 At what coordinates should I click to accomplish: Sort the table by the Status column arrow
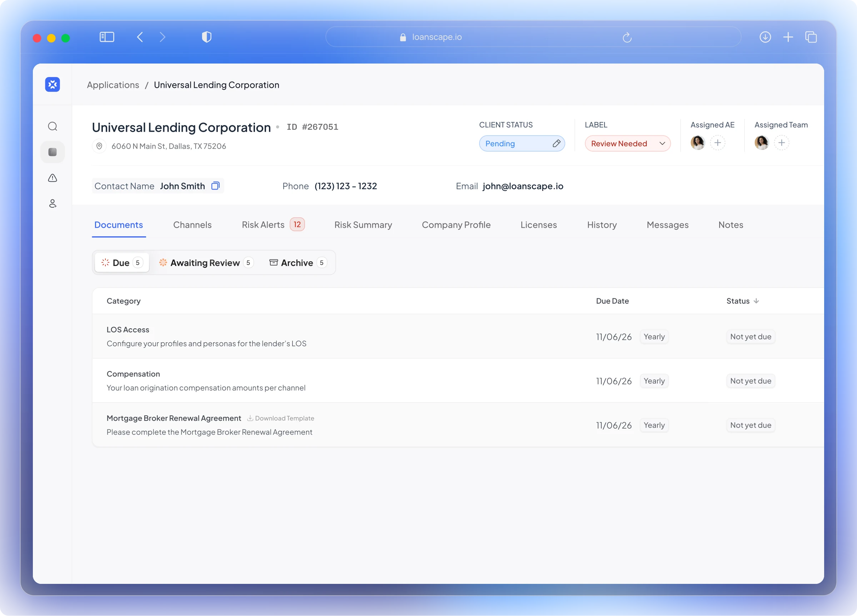[756, 301]
